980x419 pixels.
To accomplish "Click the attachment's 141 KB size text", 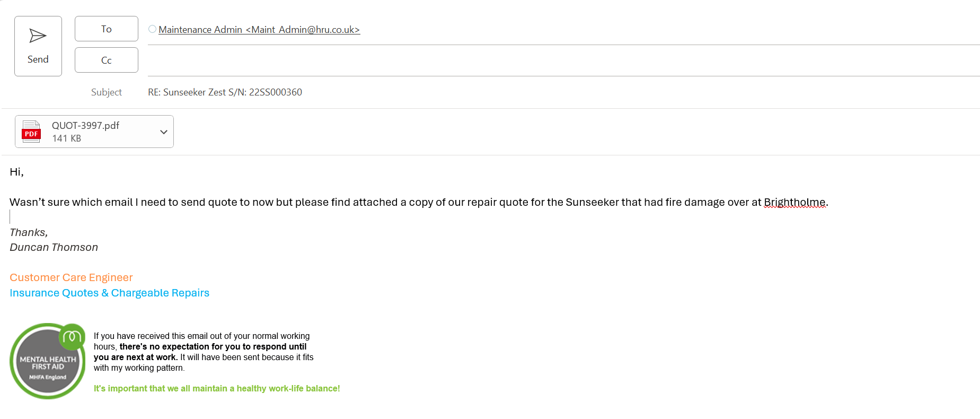I will (66, 138).
